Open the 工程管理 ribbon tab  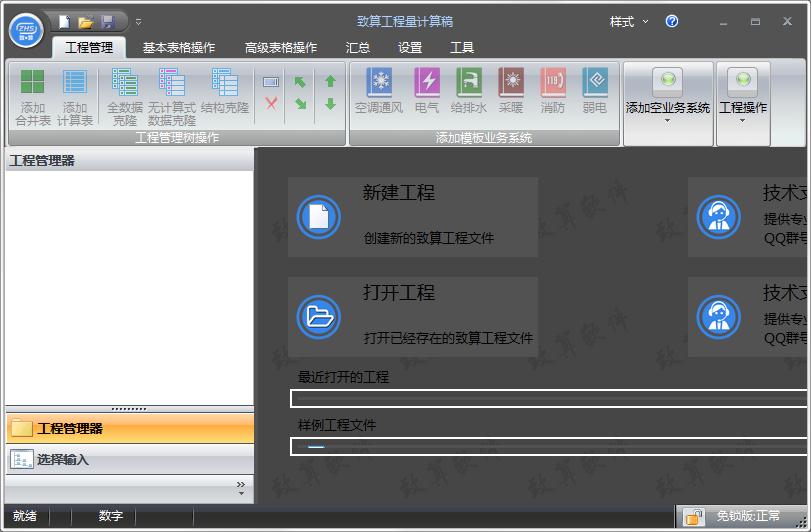tap(89, 48)
